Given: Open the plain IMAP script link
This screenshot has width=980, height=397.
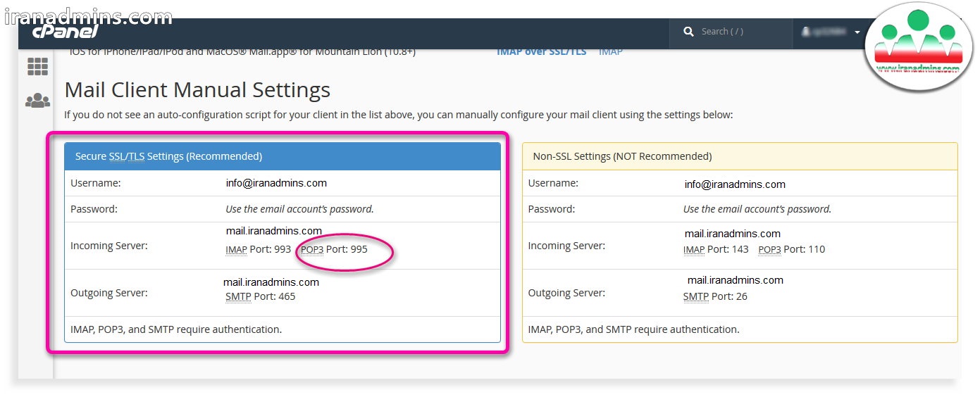Looking at the screenshot, I should (x=610, y=51).
